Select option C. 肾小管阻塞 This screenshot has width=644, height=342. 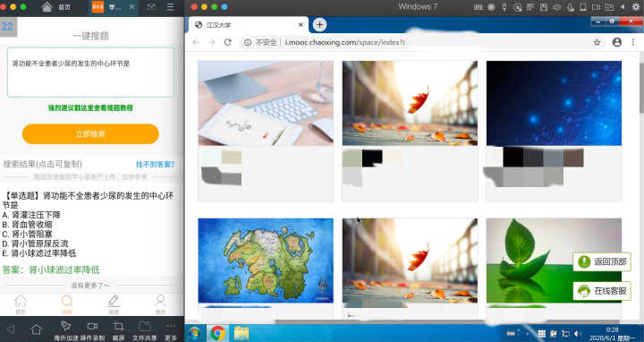27,234
